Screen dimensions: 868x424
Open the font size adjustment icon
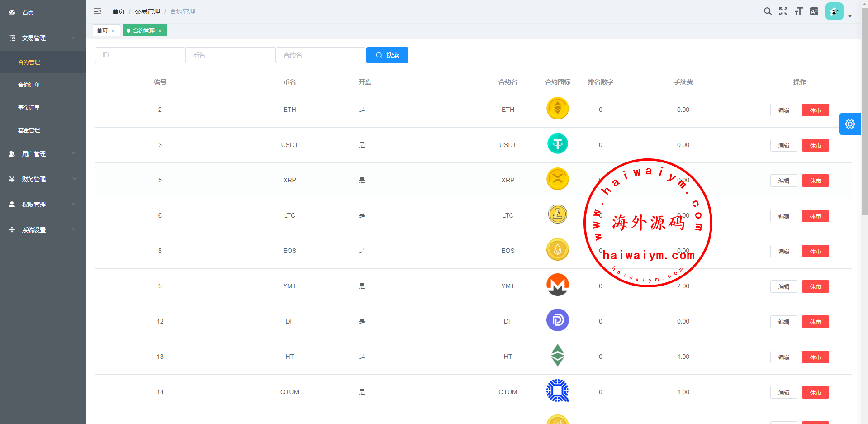point(798,11)
